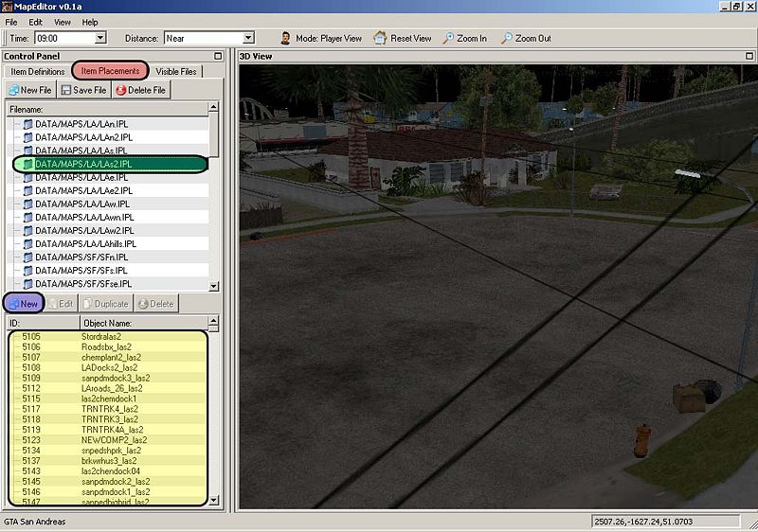Image resolution: width=758 pixels, height=532 pixels.
Task: Open the View menu
Action: click(x=63, y=22)
